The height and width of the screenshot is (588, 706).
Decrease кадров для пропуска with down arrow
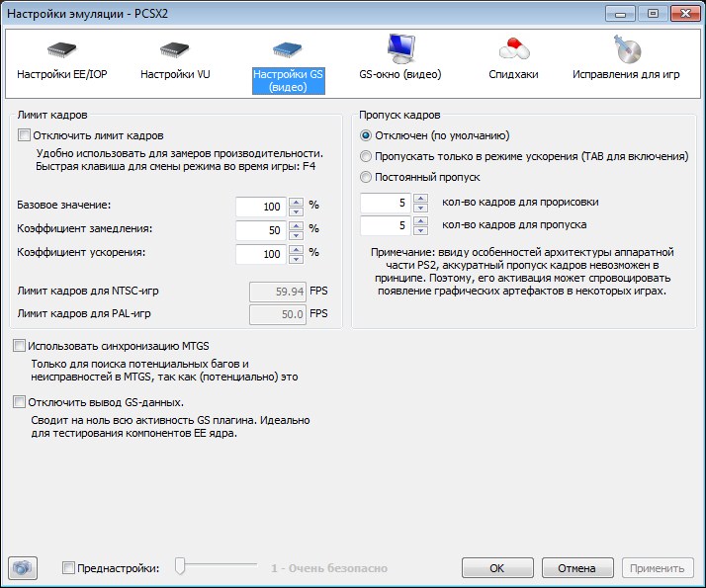click(x=420, y=230)
